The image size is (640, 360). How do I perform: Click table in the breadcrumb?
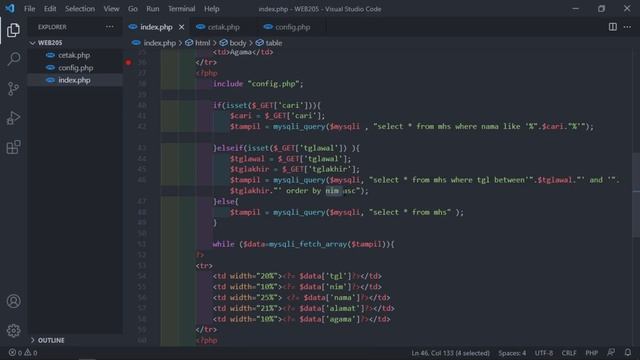point(273,43)
